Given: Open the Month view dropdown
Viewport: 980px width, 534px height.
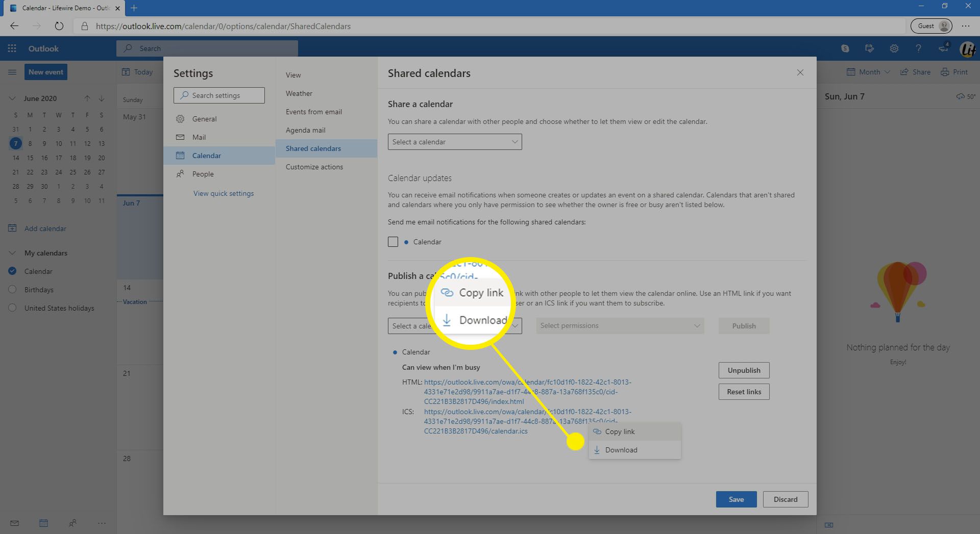Looking at the screenshot, I should click(868, 72).
